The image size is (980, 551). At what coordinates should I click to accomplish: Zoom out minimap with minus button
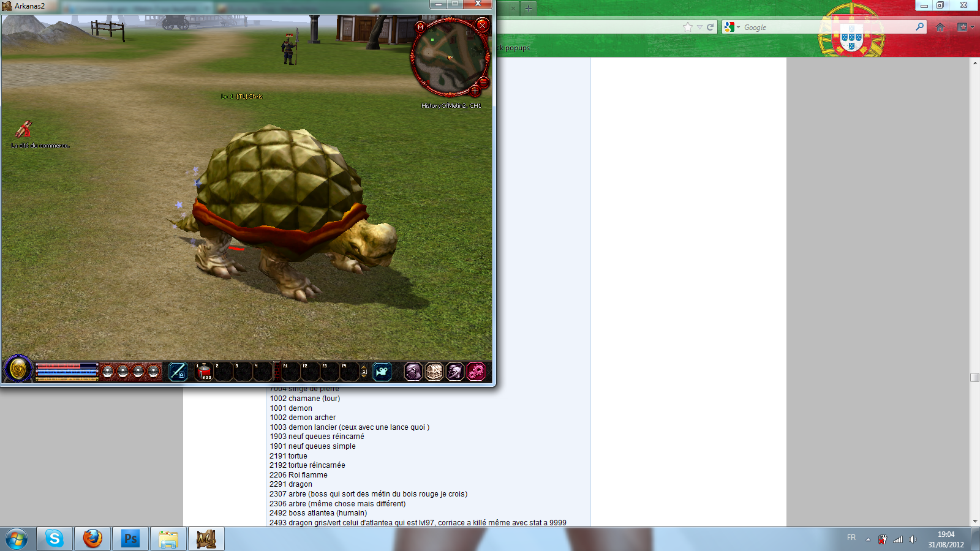[x=483, y=81]
